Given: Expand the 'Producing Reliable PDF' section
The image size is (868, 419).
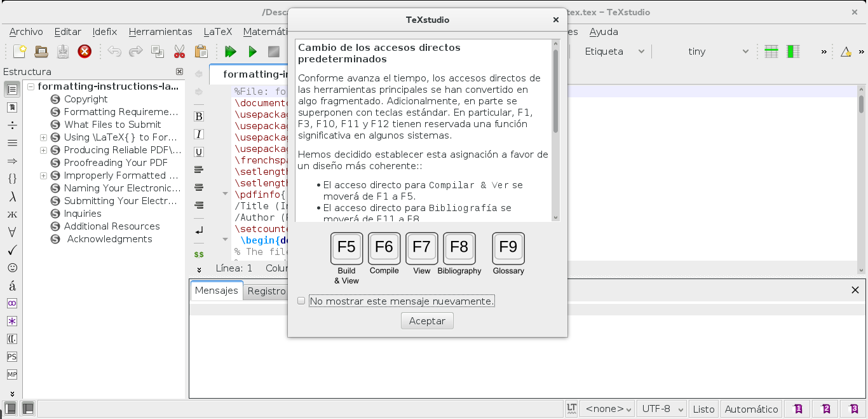Looking at the screenshot, I should click(x=43, y=150).
